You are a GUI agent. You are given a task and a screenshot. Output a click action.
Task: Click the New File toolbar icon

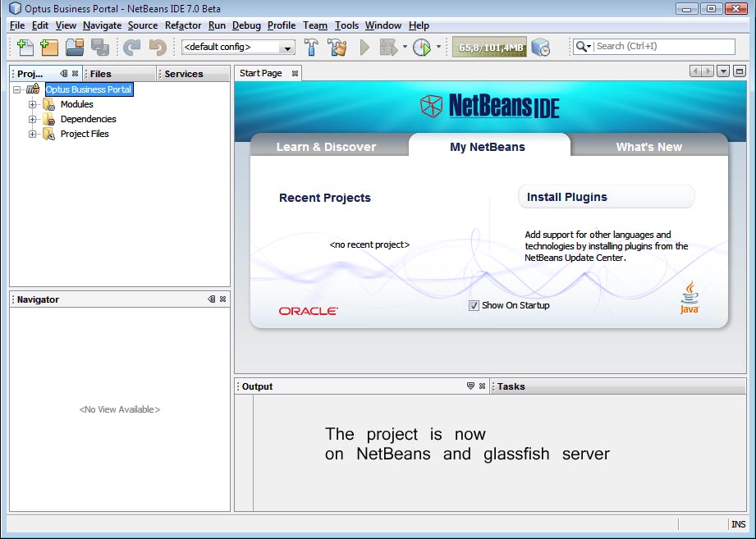pyautogui.click(x=25, y=48)
